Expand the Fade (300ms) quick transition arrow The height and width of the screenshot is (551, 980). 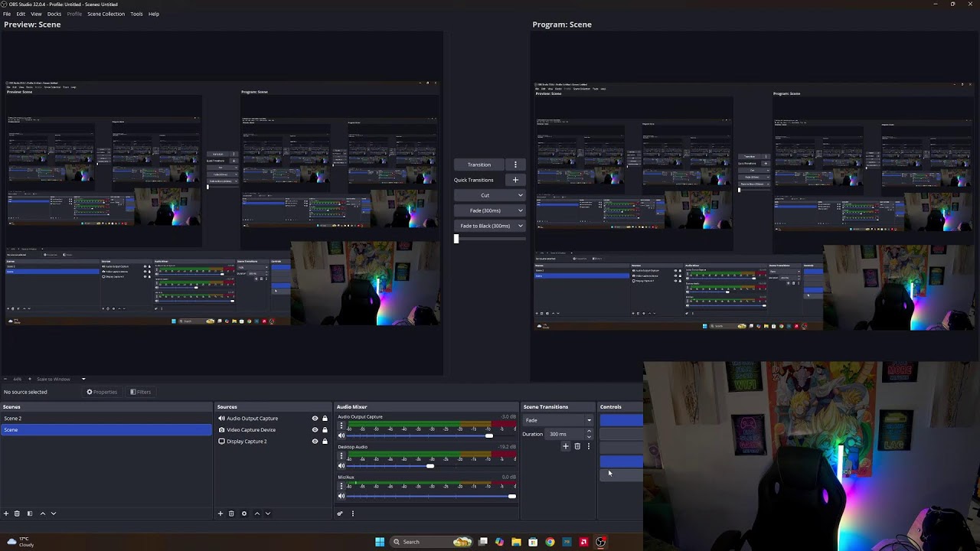520,210
